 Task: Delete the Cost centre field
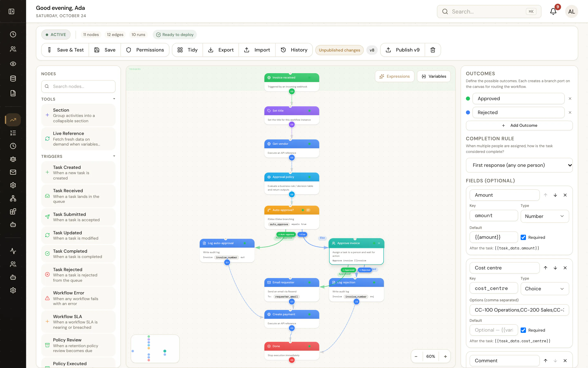click(565, 268)
